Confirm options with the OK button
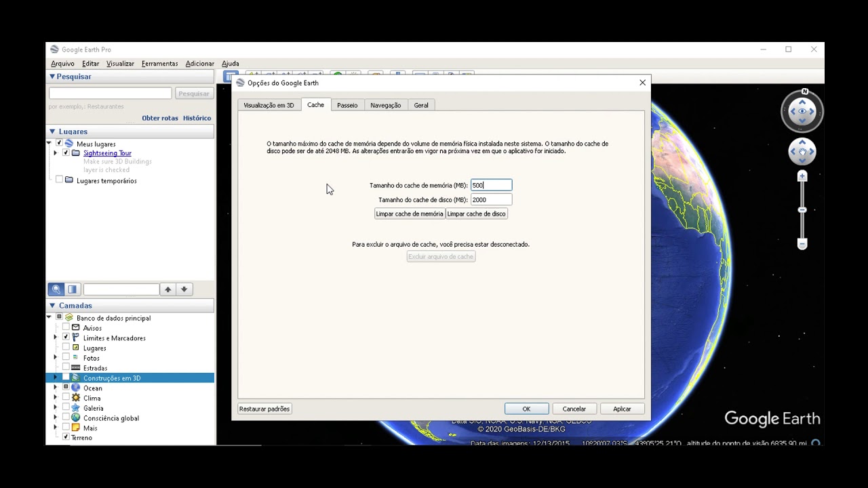The width and height of the screenshot is (868, 488). pyautogui.click(x=526, y=409)
